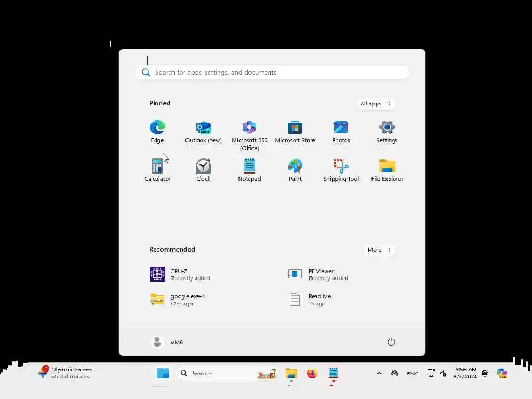Launch the Calculator app
Image resolution: width=532 pixels, height=399 pixels.
157,170
